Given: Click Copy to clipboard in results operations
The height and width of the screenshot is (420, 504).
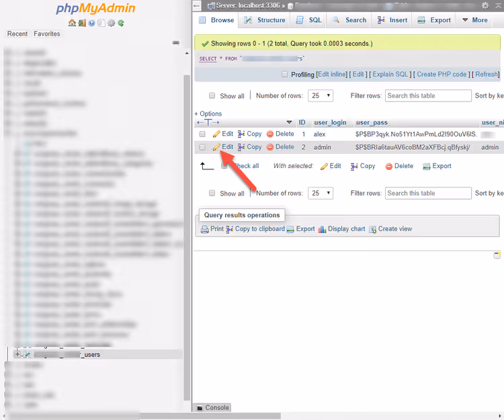Looking at the screenshot, I should 255,228.
